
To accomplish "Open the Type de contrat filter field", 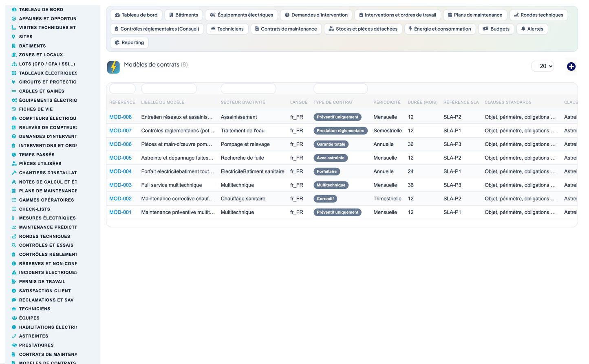I will tap(340, 88).
